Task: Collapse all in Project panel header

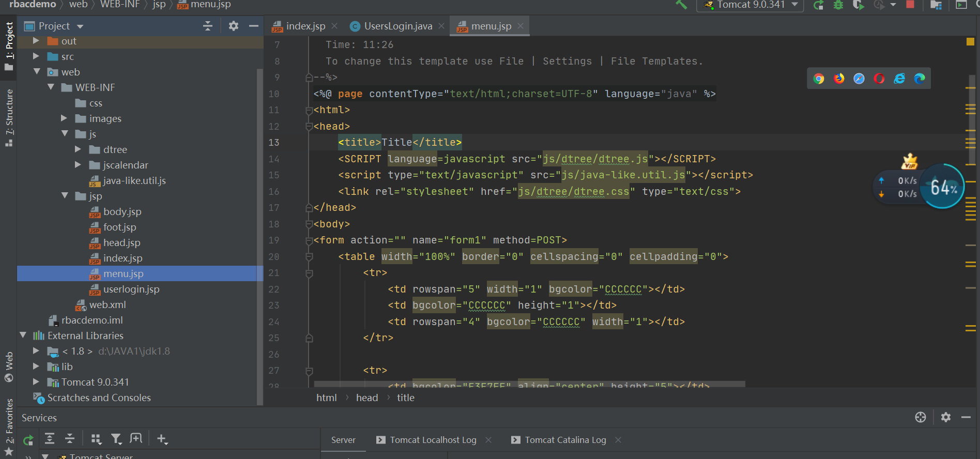Action: point(208,26)
